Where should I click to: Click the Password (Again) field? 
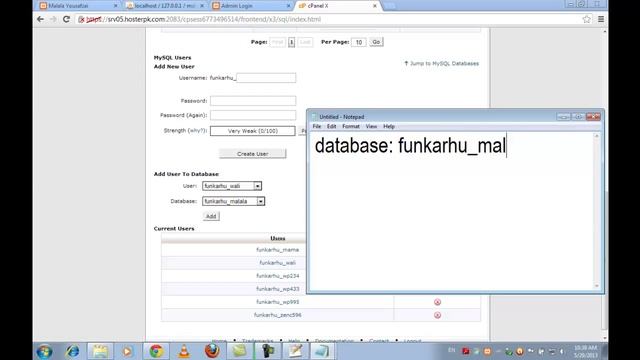click(253, 115)
